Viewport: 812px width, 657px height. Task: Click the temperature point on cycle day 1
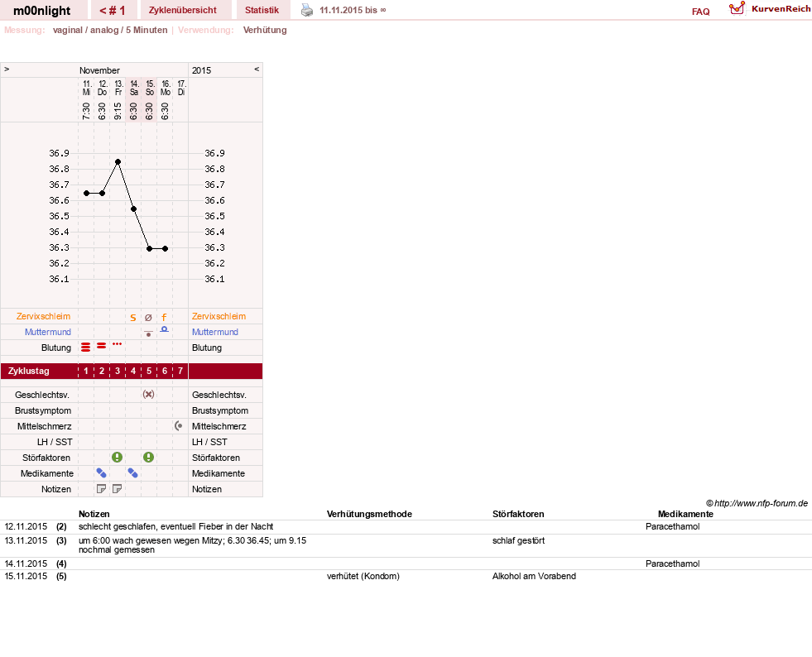coord(86,193)
